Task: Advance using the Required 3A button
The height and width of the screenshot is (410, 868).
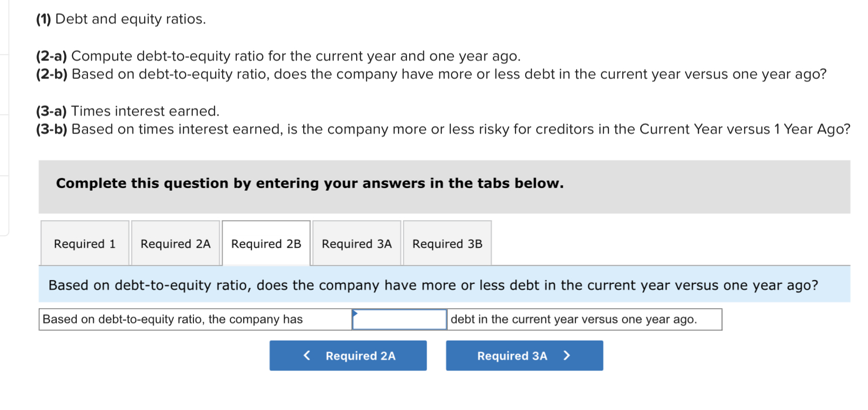Action: [524, 355]
